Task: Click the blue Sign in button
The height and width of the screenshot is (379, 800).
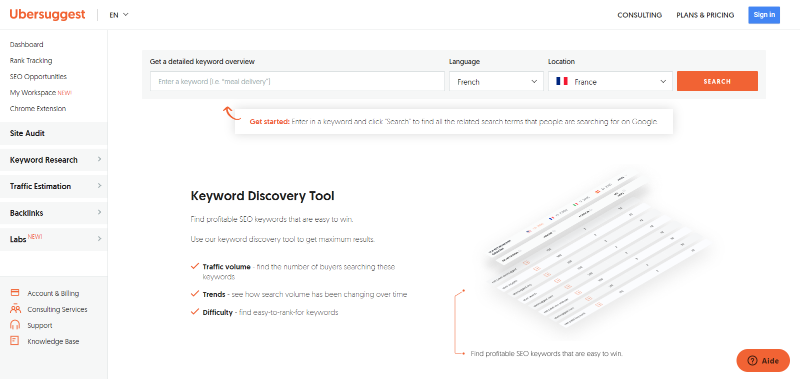Action: coord(764,15)
